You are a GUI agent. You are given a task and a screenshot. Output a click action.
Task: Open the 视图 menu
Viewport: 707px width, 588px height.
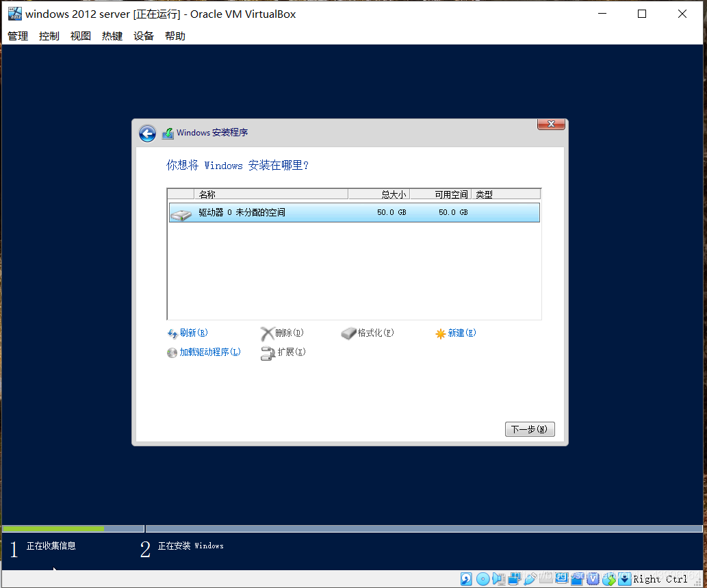[x=81, y=36]
